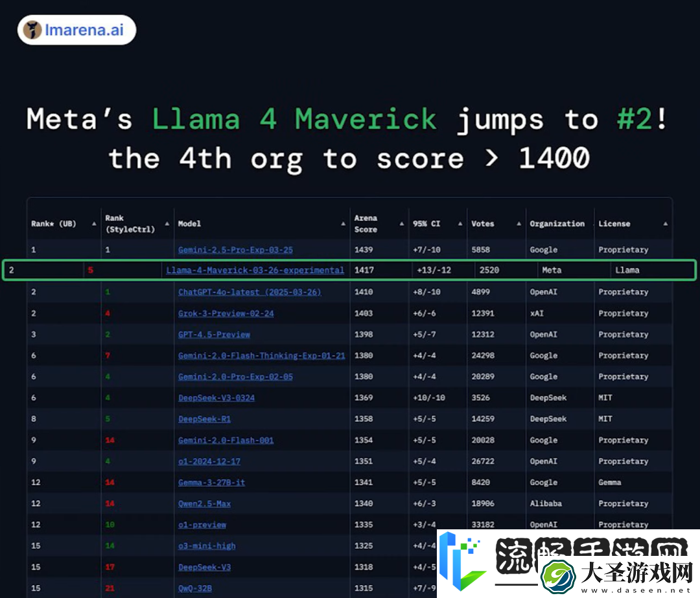Click the +10/-10 confidence interval cell
This screenshot has height=598, width=700.
429,398
